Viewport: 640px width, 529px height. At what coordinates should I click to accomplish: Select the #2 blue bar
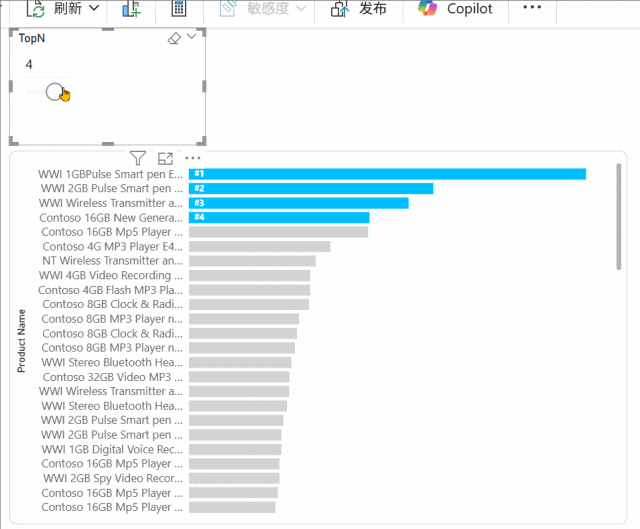point(311,189)
